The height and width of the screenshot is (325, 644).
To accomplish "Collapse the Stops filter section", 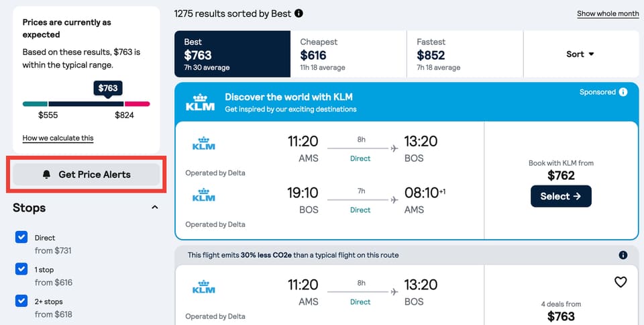I will tap(155, 207).
